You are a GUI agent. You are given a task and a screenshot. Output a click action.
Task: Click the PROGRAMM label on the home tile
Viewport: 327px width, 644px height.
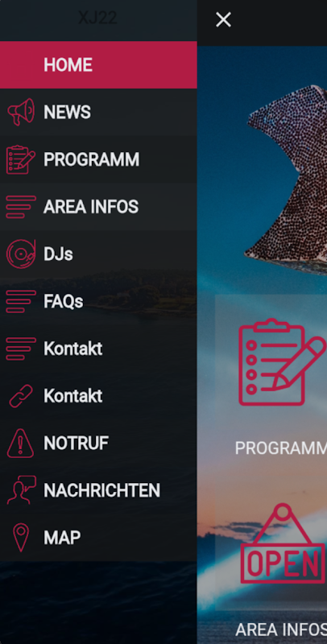(x=281, y=448)
